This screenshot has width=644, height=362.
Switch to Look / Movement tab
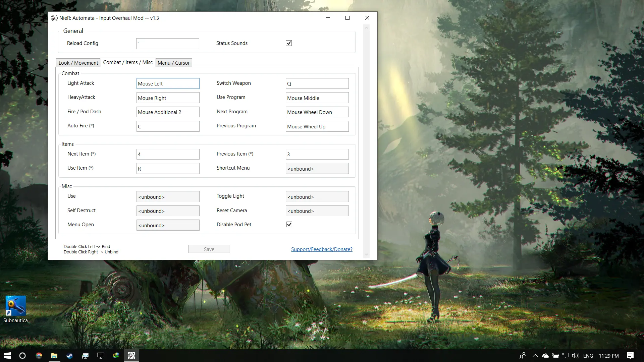tap(78, 63)
